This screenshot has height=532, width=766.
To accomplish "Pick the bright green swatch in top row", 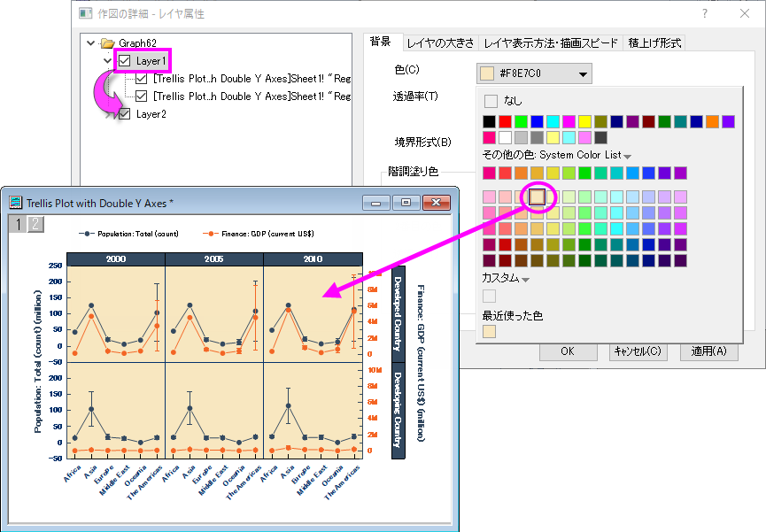I will (x=522, y=121).
